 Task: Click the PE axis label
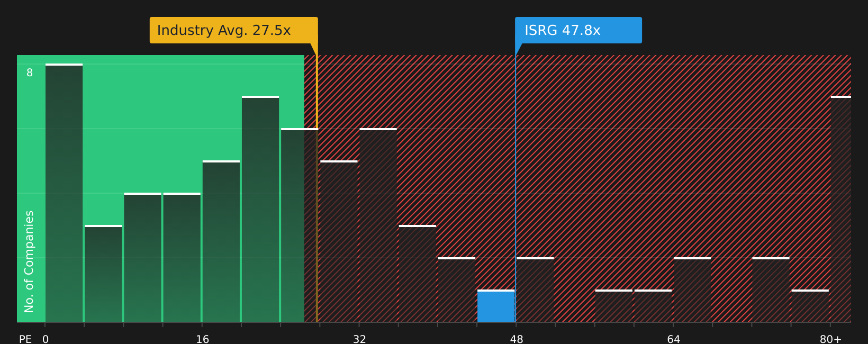[25, 339]
